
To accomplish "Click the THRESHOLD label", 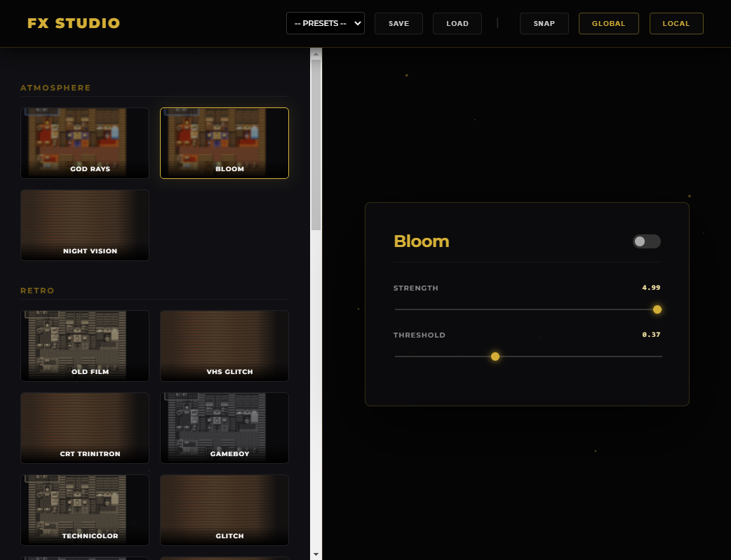I will click(x=419, y=335).
